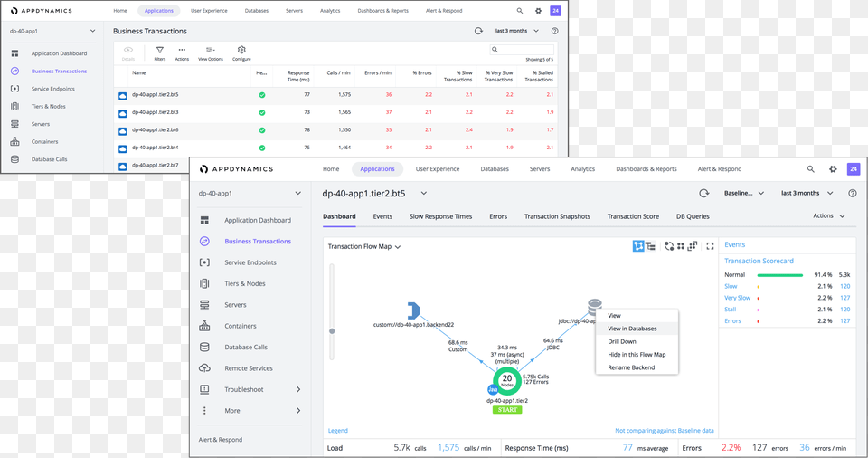This screenshot has height=458, width=868.
Task: Click the 20 Nodes tier circle
Action: pyautogui.click(x=507, y=381)
